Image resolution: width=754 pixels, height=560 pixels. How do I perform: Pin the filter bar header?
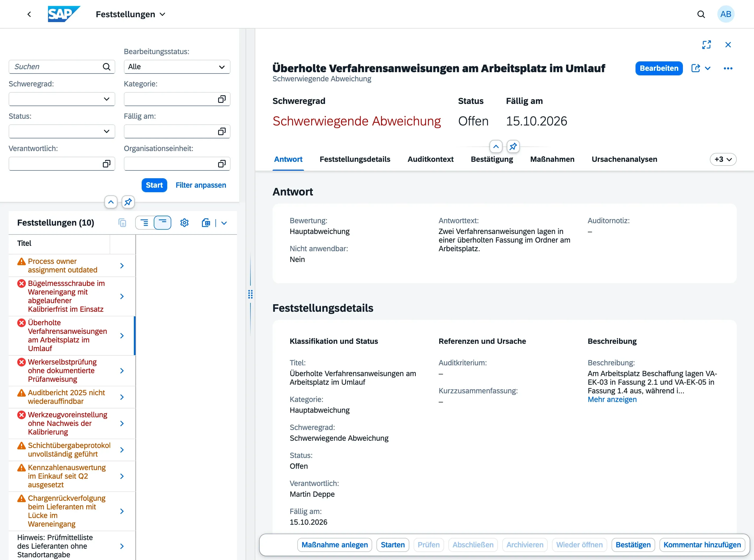click(x=128, y=202)
